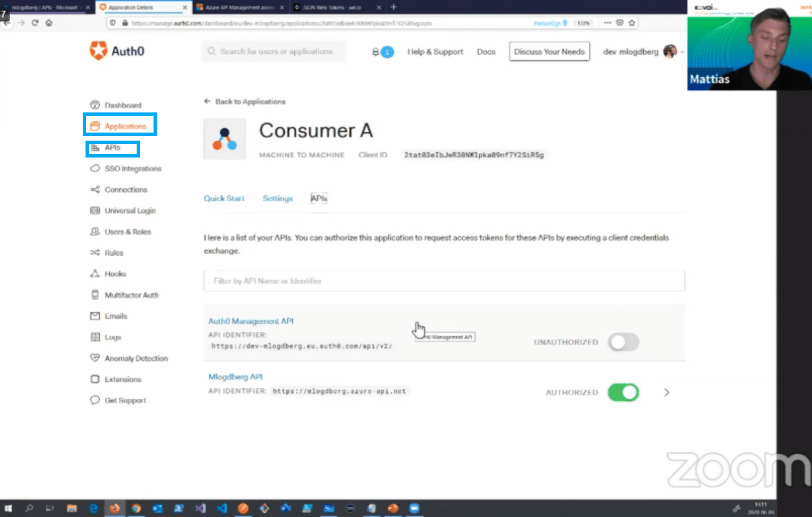This screenshot has width=812, height=517.
Task: Click Discuss Your Needs button
Action: pyautogui.click(x=549, y=52)
